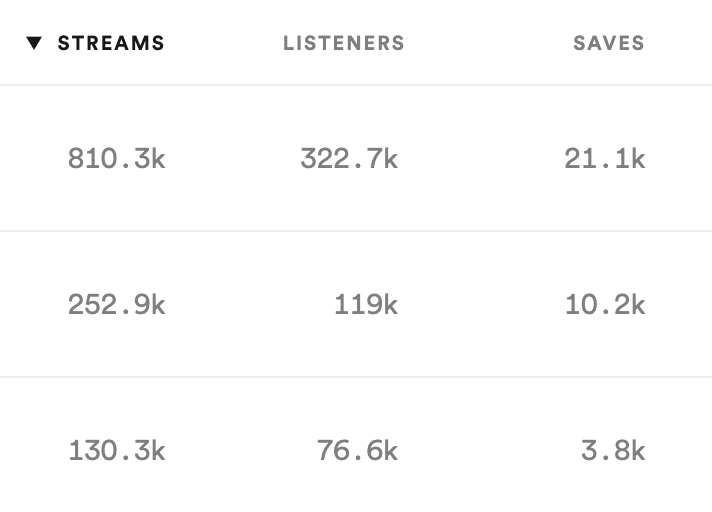
Task: Sort by the LISTENERS column header
Action: click(x=344, y=43)
